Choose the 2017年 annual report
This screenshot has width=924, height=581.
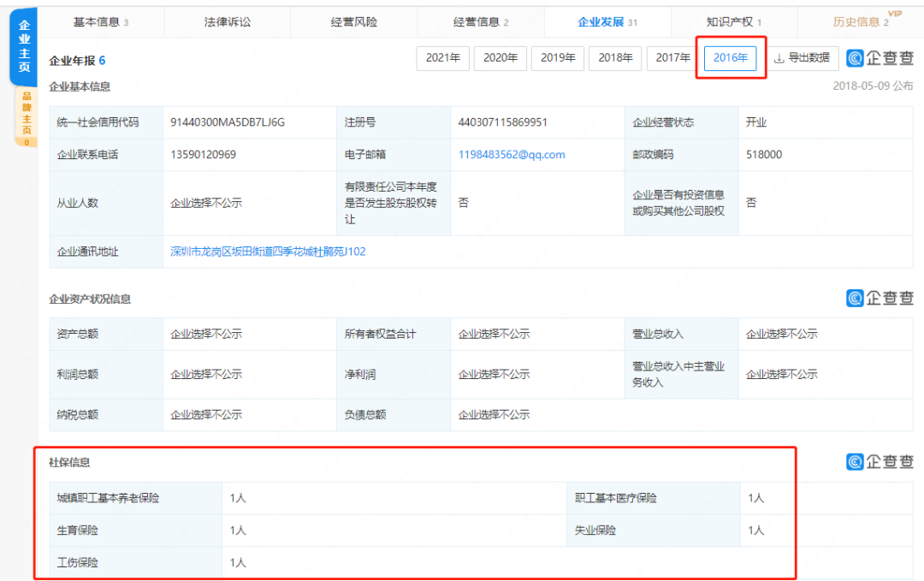tap(673, 58)
